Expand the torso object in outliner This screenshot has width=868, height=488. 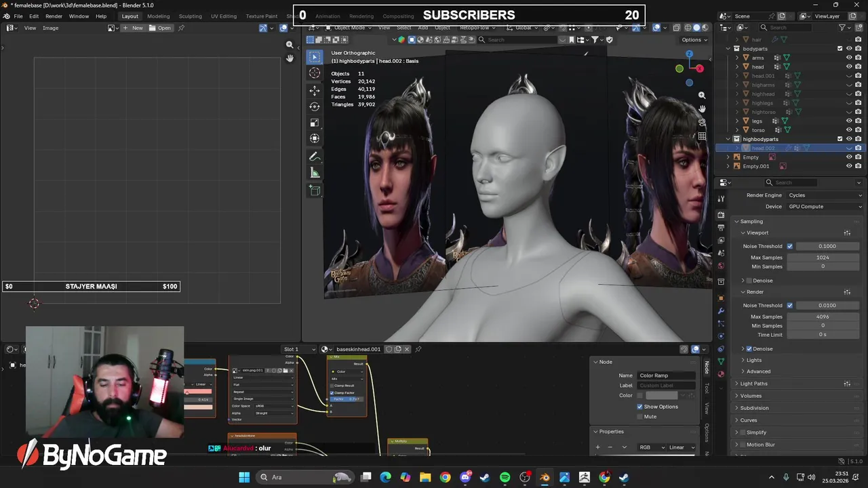737,130
